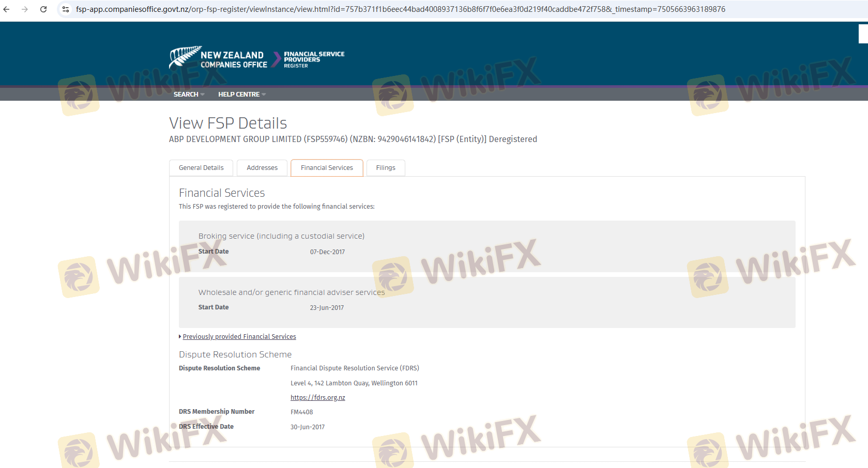Screen dimensions: 868x468
Task: Switch to the General Details tab
Action: (201, 168)
